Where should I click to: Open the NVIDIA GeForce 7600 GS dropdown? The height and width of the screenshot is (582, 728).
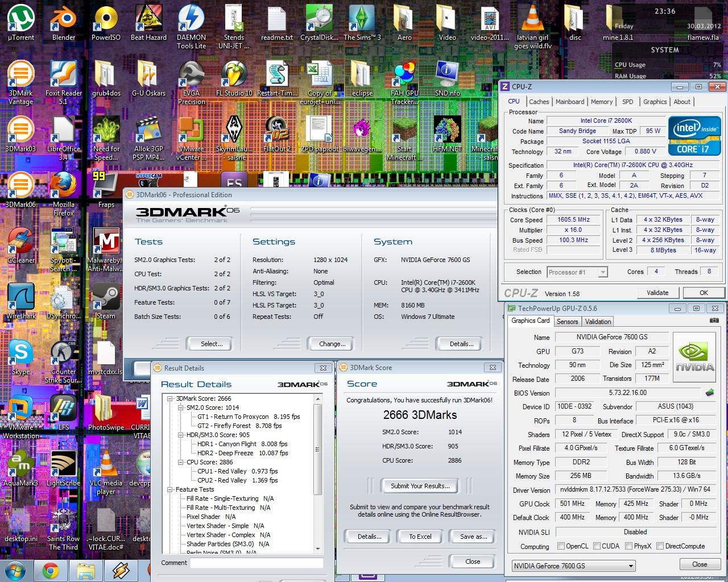pyautogui.click(x=573, y=566)
